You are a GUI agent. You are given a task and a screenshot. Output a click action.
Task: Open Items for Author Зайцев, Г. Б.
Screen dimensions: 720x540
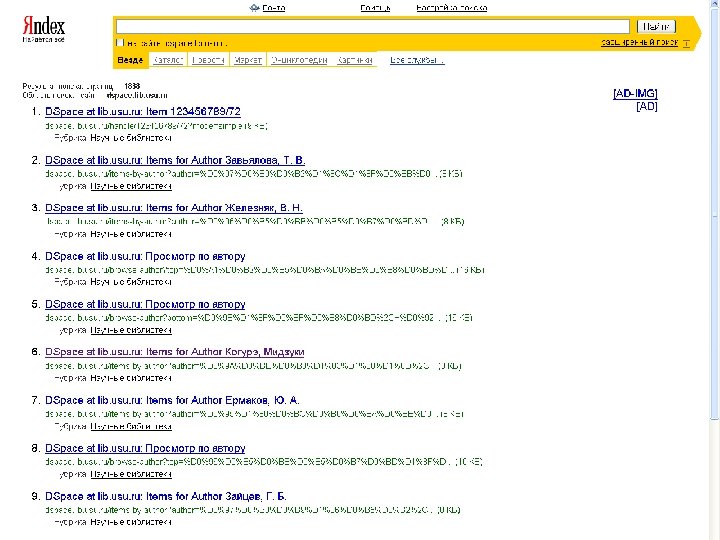(166, 496)
